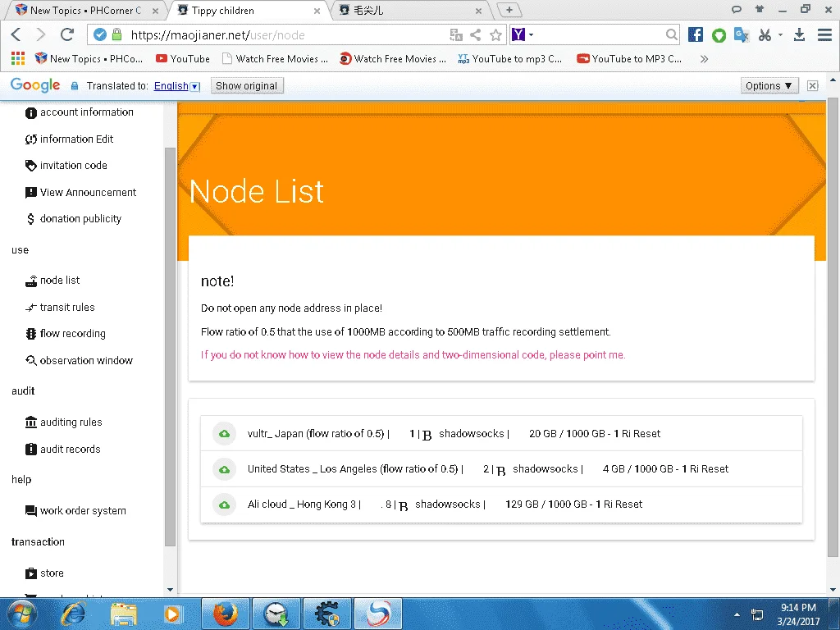
Task: Click green cloud icon for Los Angeles node
Action: (225, 469)
